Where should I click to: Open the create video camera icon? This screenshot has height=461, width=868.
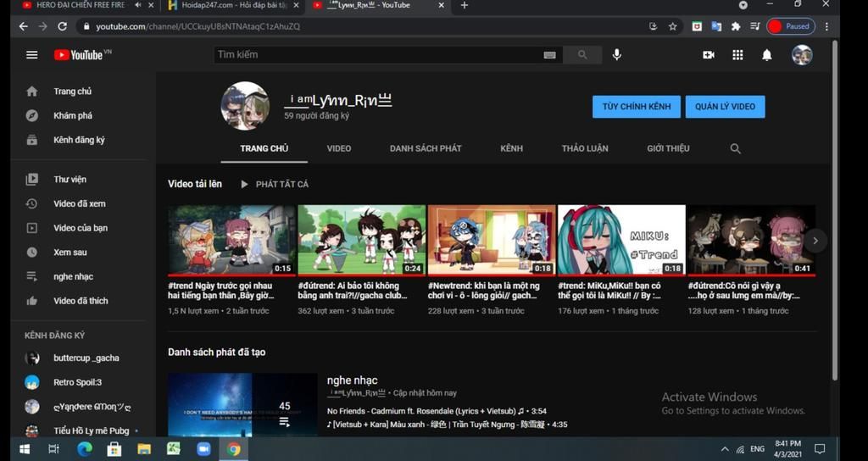pyautogui.click(x=709, y=55)
